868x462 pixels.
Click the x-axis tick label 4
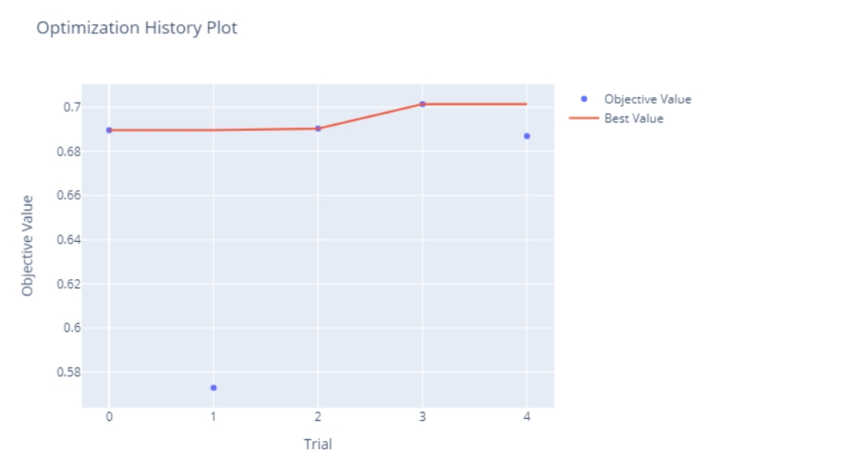pos(527,416)
